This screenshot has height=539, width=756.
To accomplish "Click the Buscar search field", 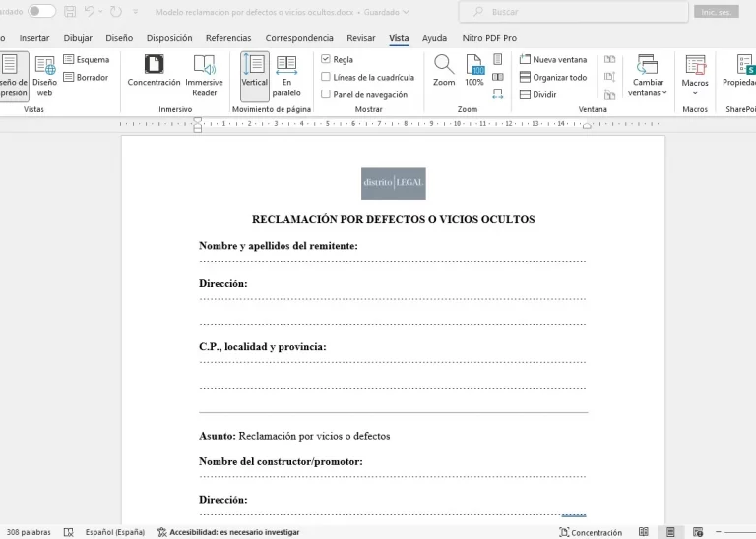I will [x=573, y=12].
